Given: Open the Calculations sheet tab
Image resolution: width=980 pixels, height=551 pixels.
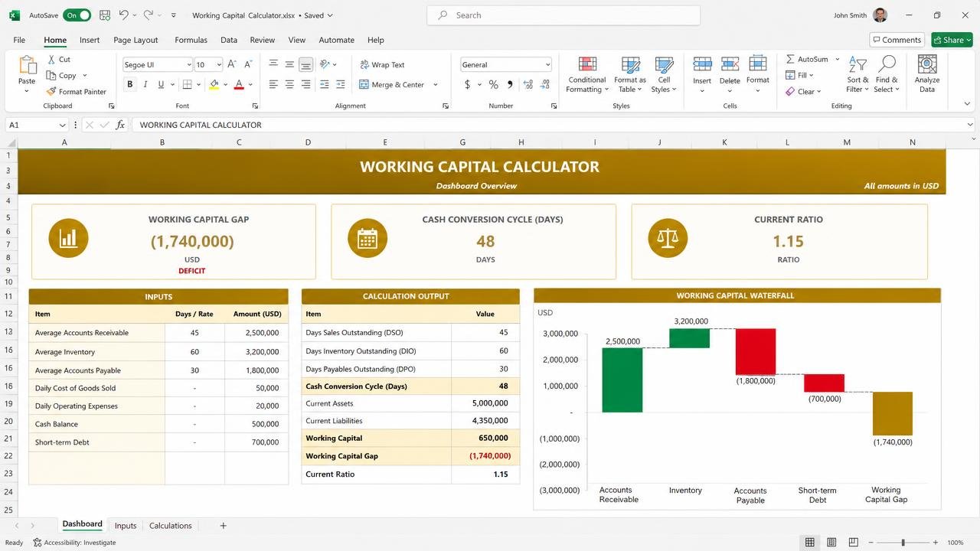Looking at the screenshot, I should coord(171,526).
